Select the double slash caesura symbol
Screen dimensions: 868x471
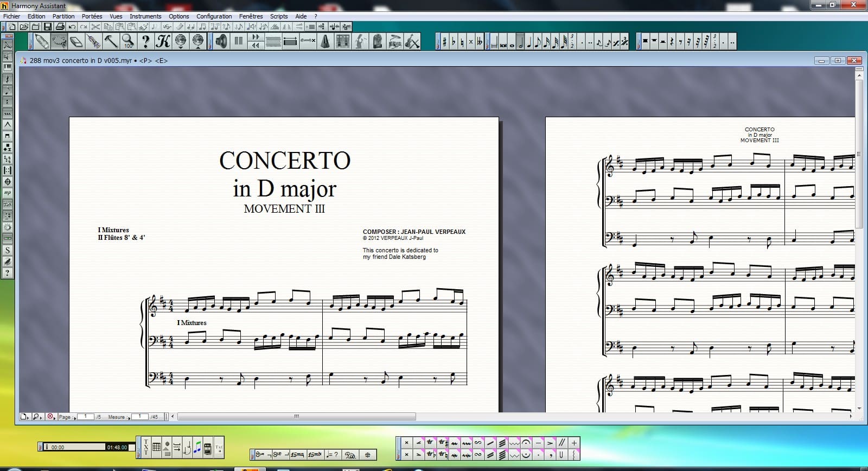[x=562, y=443]
